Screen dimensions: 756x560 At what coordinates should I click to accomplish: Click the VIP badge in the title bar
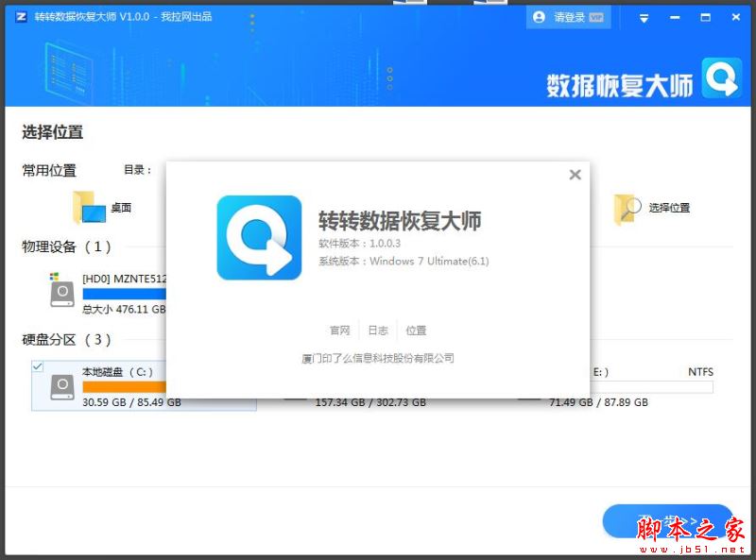tap(597, 16)
